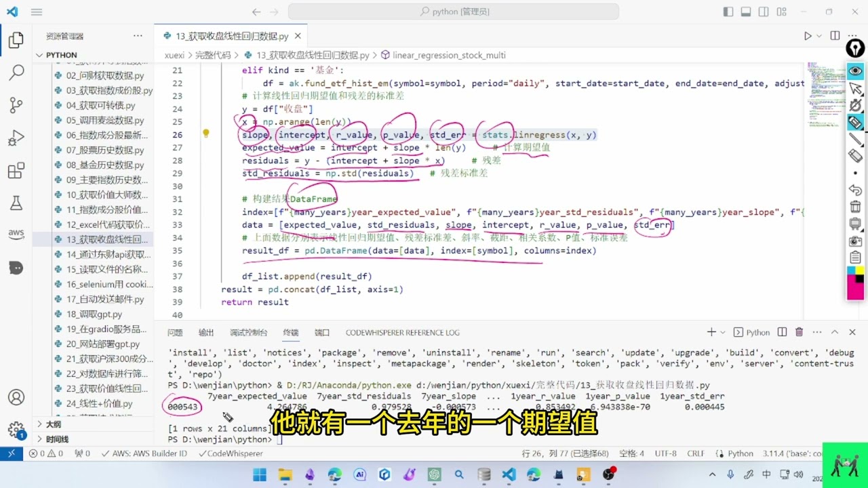Open the AWS Toolkit view

pyautogui.click(x=16, y=234)
